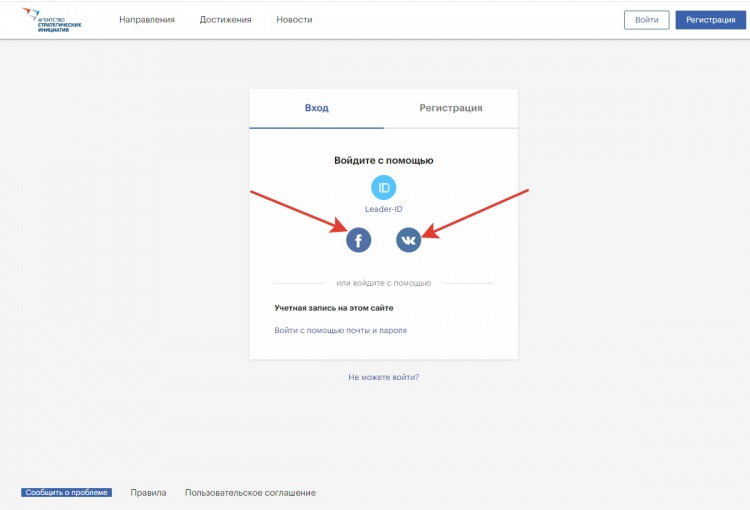This screenshot has height=510, width=750.
Task: Open the agency logo home link
Action: tap(52, 19)
